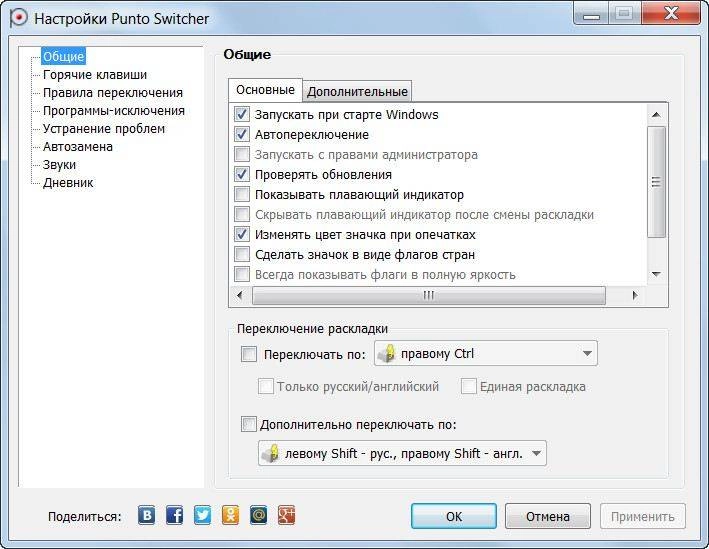Viewport: 709px width, 549px height.
Task: Click the vertical scrollbar thumb of options list
Action: point(656,182)
